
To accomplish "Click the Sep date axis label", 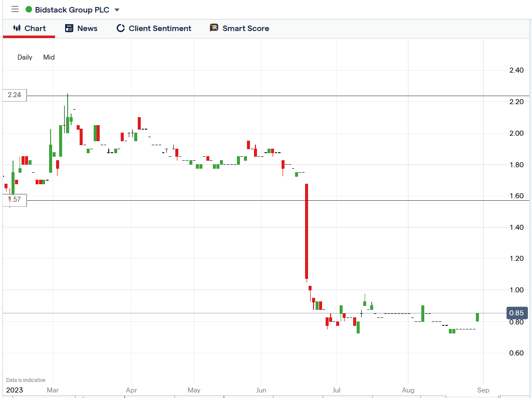I will pos(483,390).
